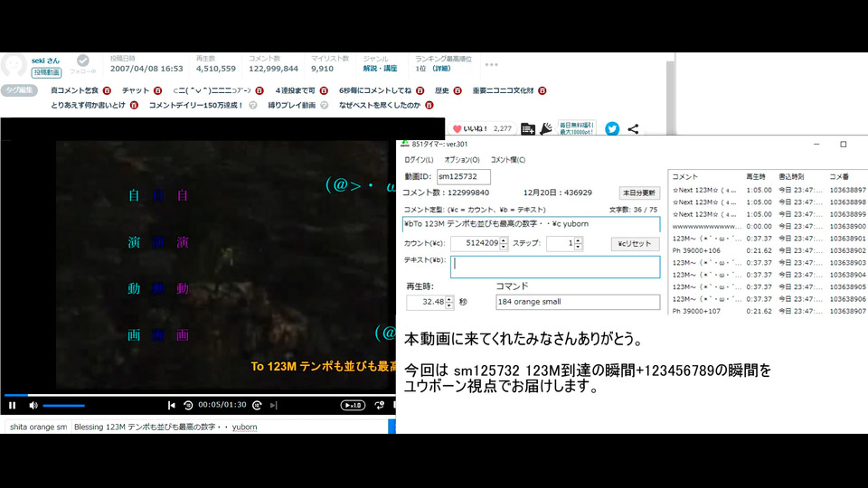Sort list by コメ番 column header
Image resolution: width=868 pixels, height=488 pixels.
click(x=839, y=176)
